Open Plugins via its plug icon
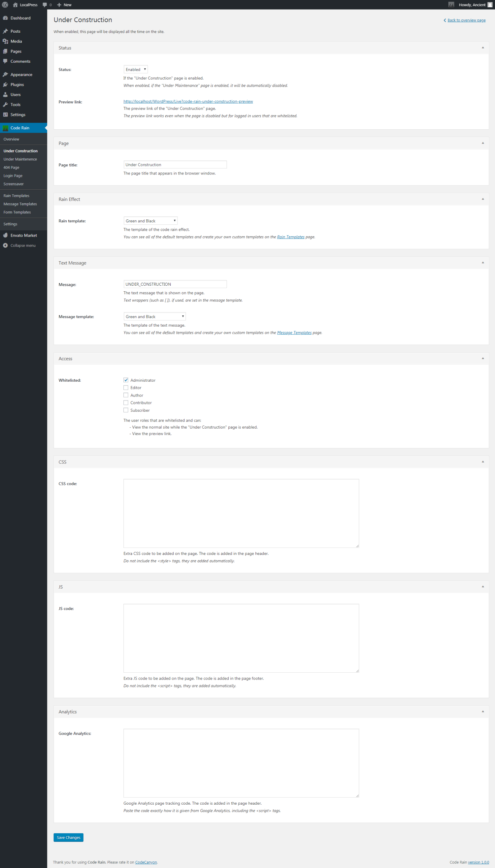Screen dimensions: 495x868 [x=5, y=85]
